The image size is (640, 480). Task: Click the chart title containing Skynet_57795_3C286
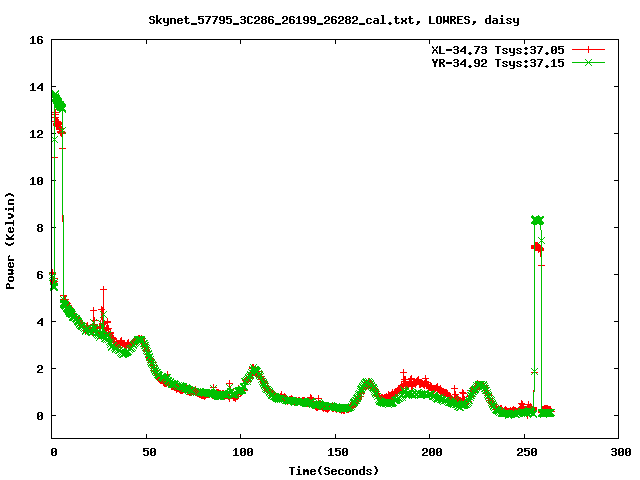click(x=320, y=19)
